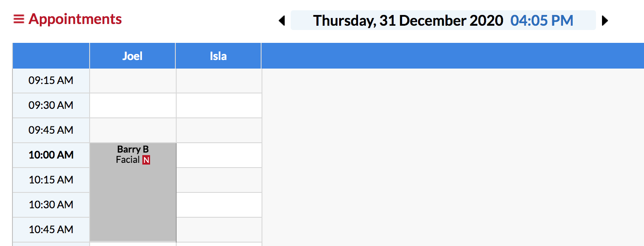
Task: Go to next day with right arrow
Action: [605, 21]
